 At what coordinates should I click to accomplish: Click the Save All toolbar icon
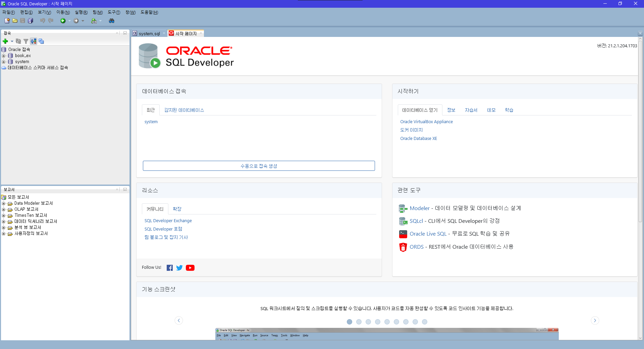click(x=30, y=21)
